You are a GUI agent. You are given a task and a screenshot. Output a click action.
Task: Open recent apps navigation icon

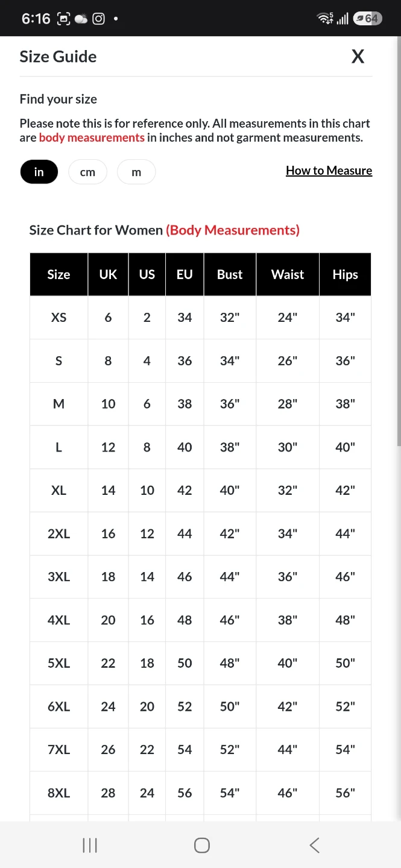90,845
